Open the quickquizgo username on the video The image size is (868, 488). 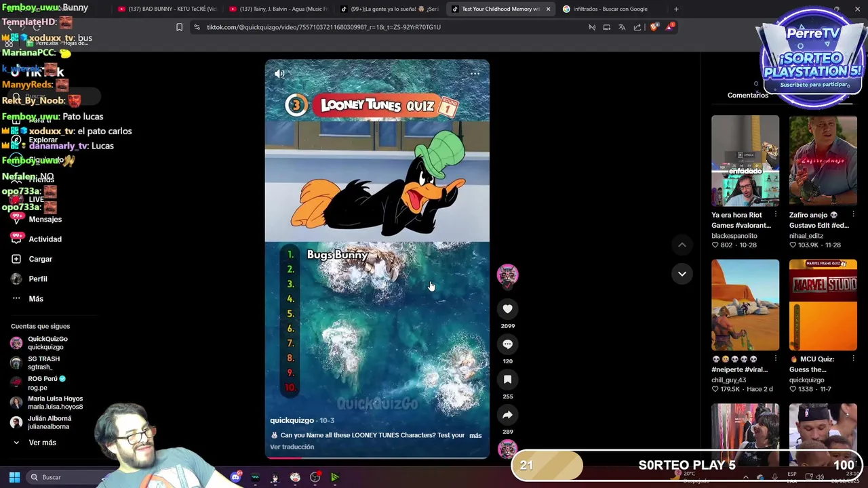(292, 420)
